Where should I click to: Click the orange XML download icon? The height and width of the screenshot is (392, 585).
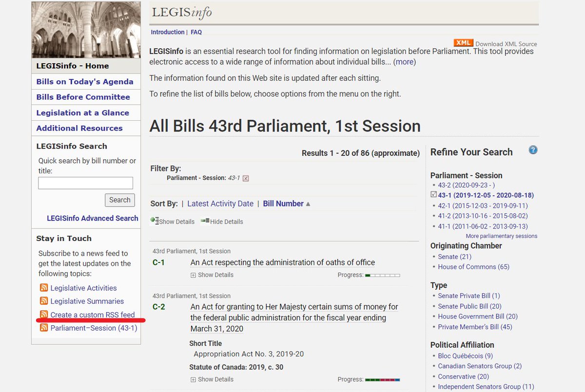[463, 43]
